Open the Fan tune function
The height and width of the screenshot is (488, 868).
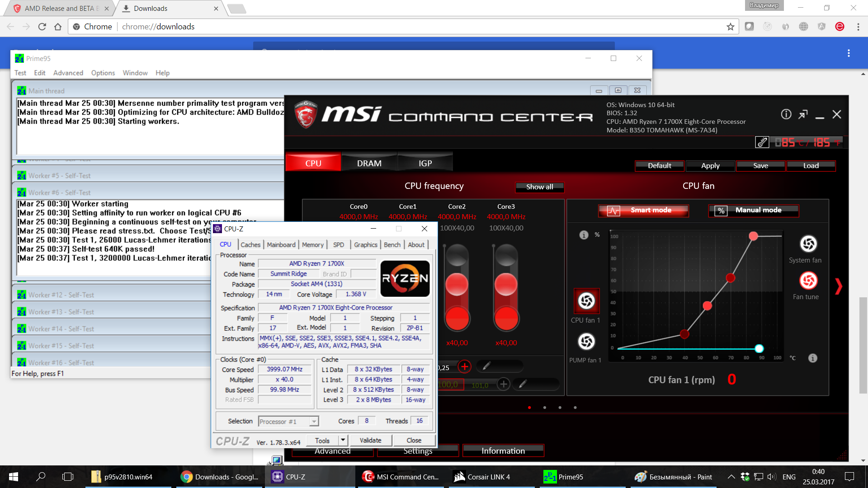pos(808,281)
